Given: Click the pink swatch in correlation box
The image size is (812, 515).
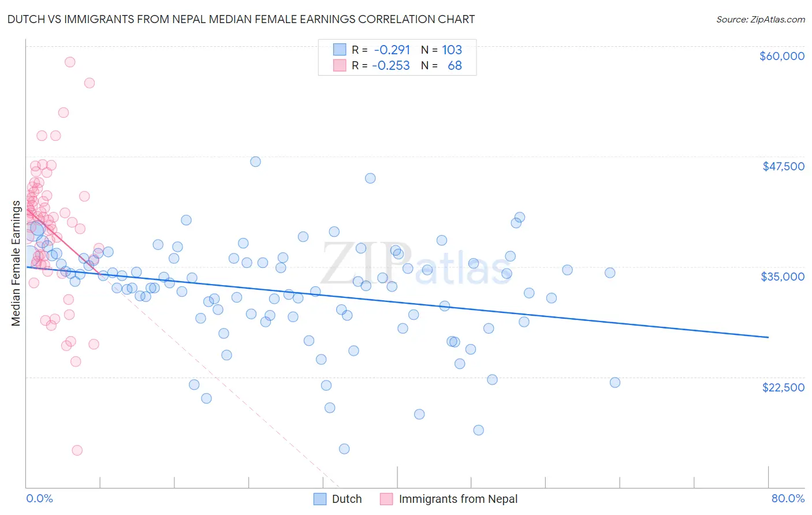Looking at the screenshot, I should pyautogui.click(x=339, y=66).
